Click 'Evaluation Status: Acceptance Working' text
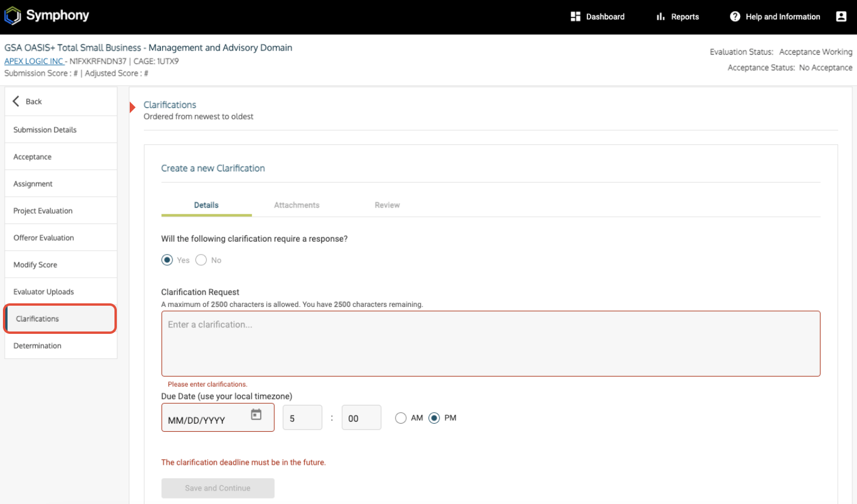 pyautogui.click(x=781, y=52)
